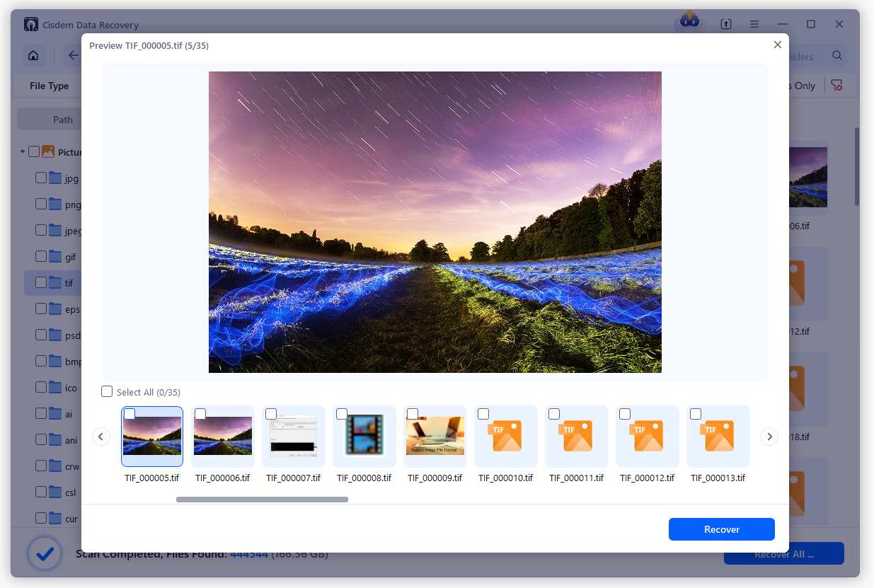The width and height of the screenshot is (874, 588).
Task: Open the filter icon beside Only
Action: [x=836, y=86]
